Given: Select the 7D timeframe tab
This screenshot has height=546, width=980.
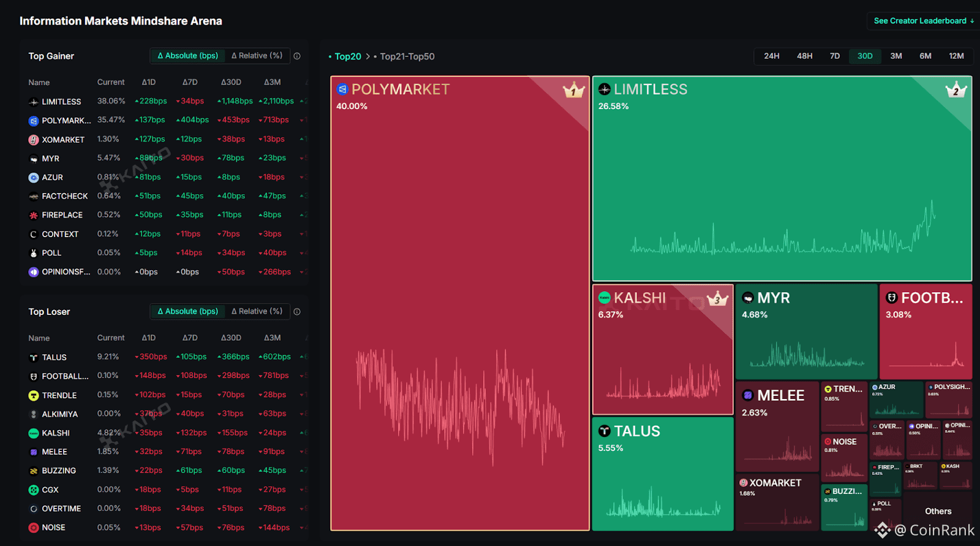Looking at the screenshot, I should pos(834,56).
